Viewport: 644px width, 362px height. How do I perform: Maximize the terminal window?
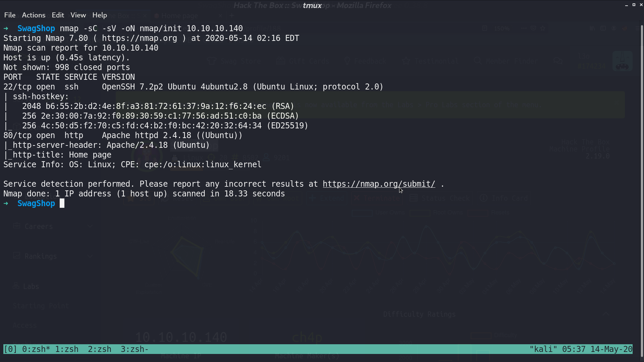[x=634, y=5]
